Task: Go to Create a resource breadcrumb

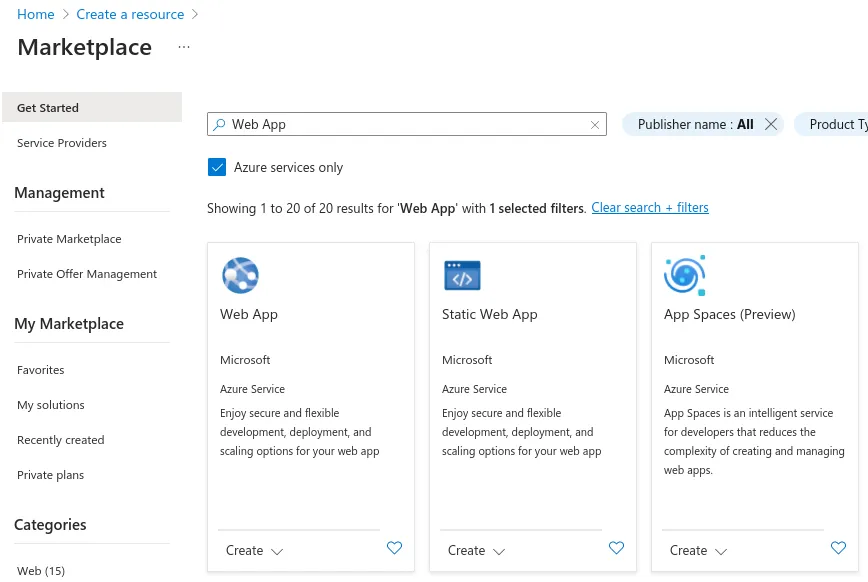Action: click(x=130, y=14)
